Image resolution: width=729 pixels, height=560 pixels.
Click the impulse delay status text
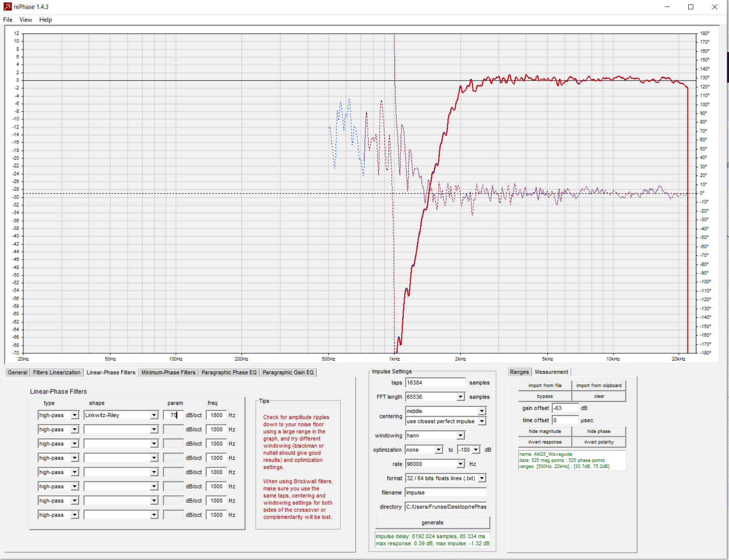point(430,536)
